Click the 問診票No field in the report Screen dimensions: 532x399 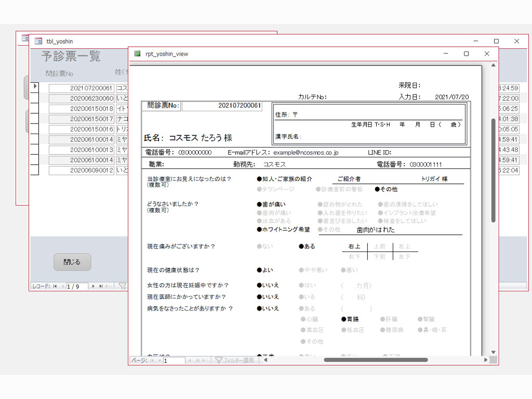point(222,105)
